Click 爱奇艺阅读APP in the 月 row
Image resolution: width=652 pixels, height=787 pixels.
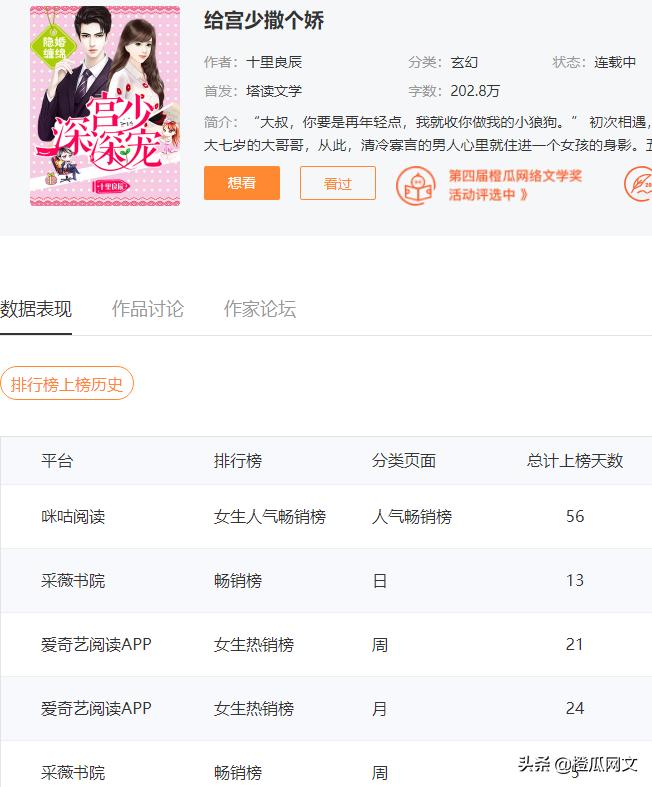coord(96,709)
